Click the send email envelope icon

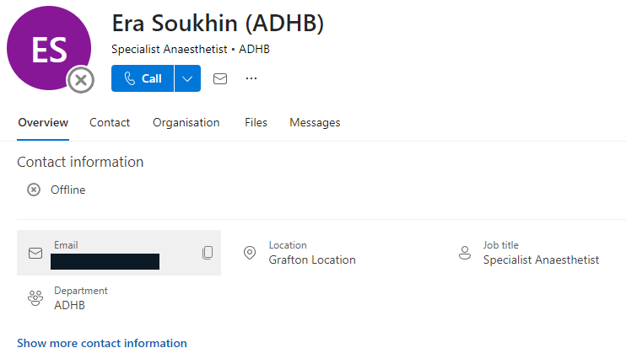(x=220, y=78)
